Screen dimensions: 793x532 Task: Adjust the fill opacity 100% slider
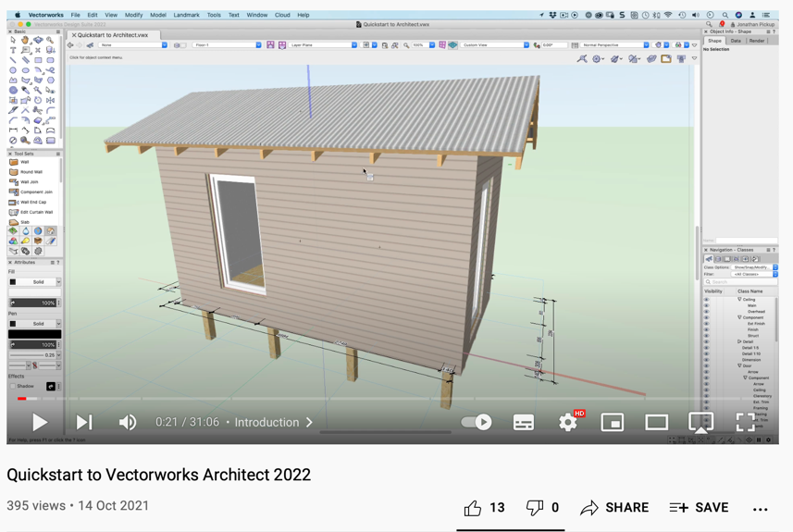pyautogui.click(x=32, y=303)
